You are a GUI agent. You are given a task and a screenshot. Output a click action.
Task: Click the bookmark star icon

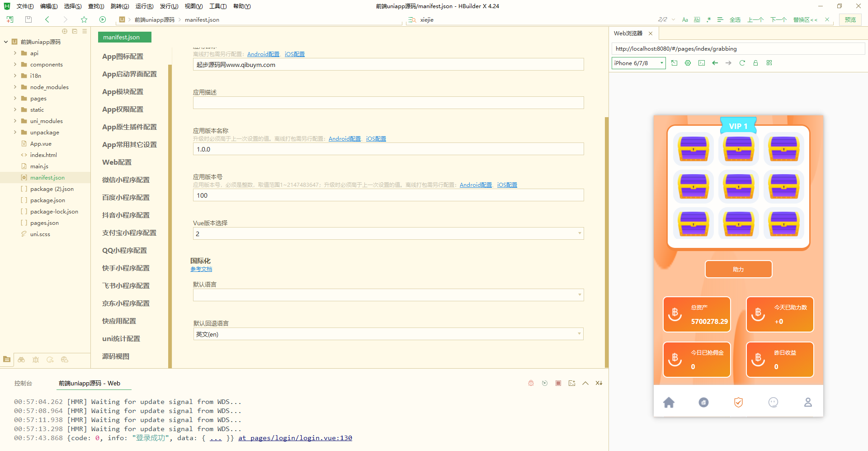84,19
